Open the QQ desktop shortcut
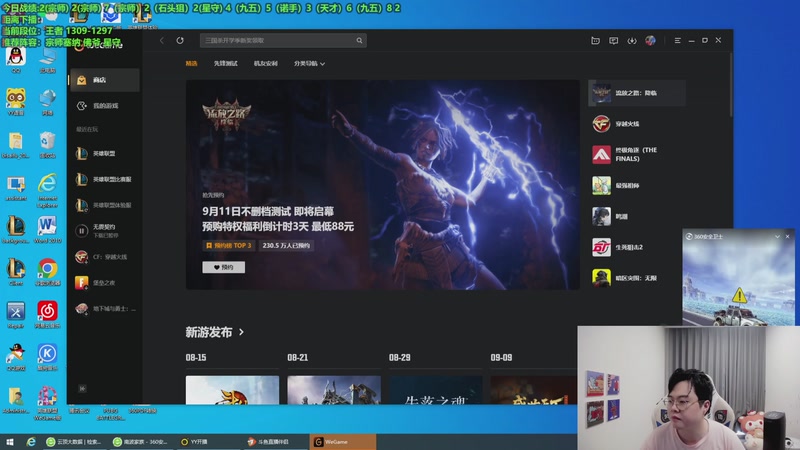 (x=16, y=59)
